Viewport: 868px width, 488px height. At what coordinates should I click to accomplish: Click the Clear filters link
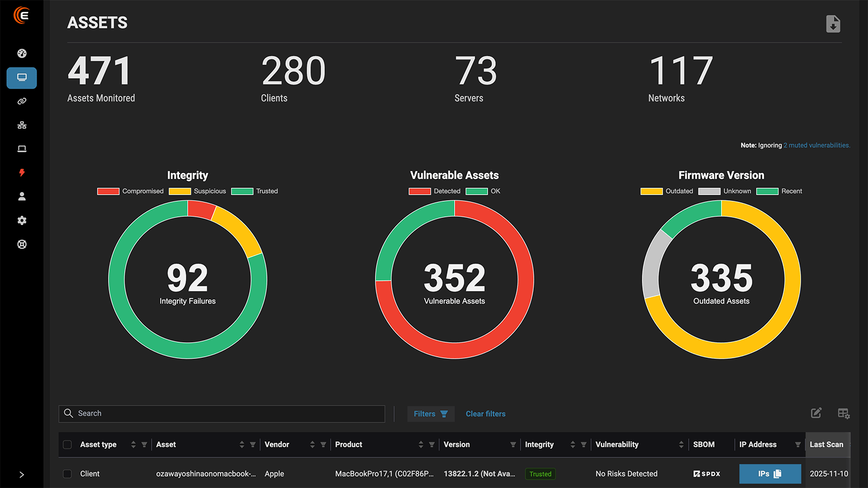pyautogui.click(x=486, y=414)
